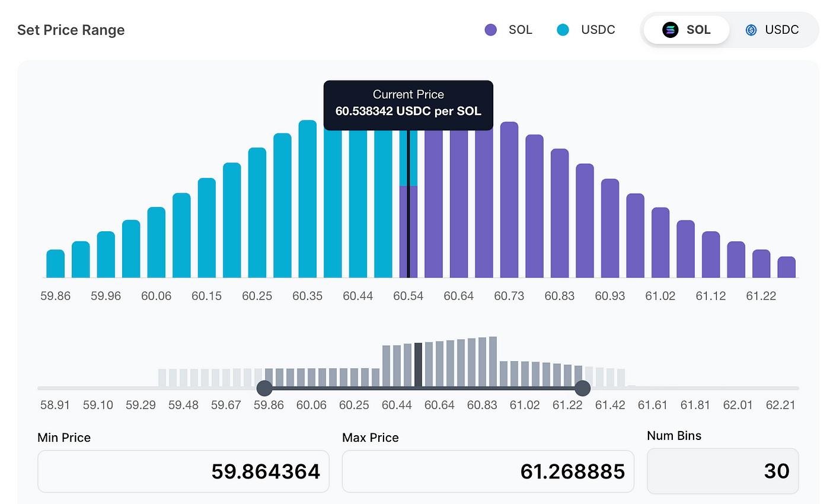Click the price range slider track
Viewport: 830px width, 504px height.
tap(421, 388)
